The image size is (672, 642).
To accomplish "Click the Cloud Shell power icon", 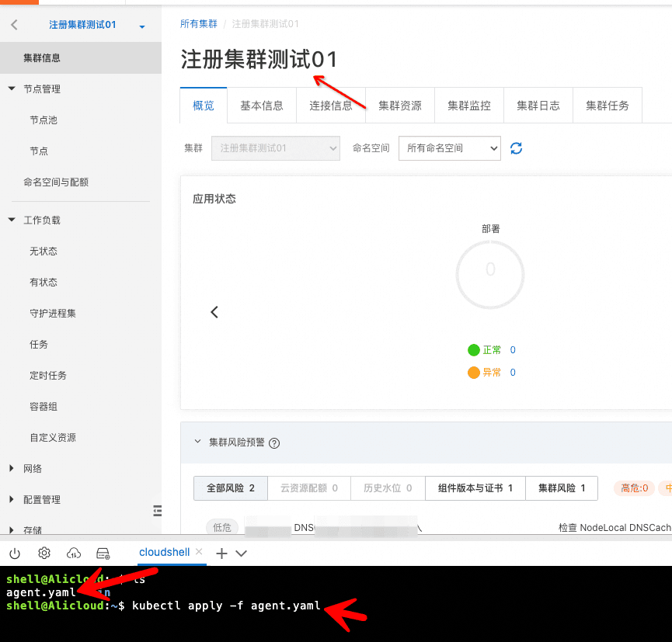I will 15,553.
